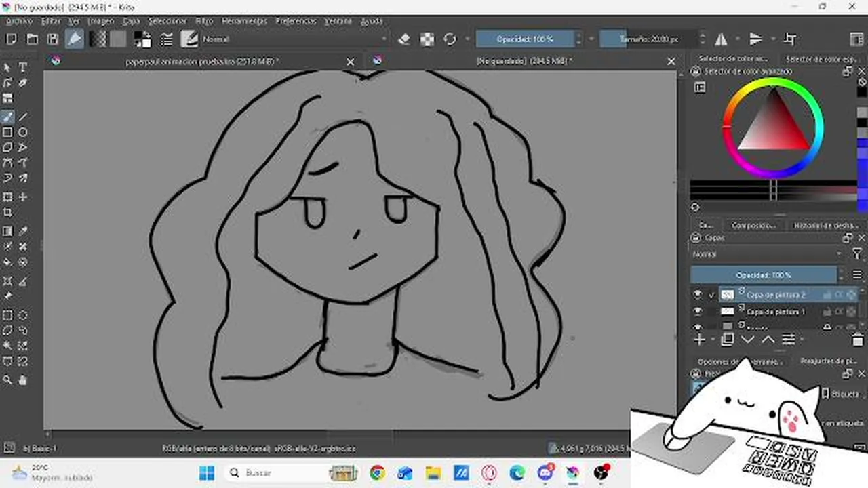Image resolution: width=868 pixels, height=488 pixels.
Task: Open the brush settings editor
Action: (165, 39)
